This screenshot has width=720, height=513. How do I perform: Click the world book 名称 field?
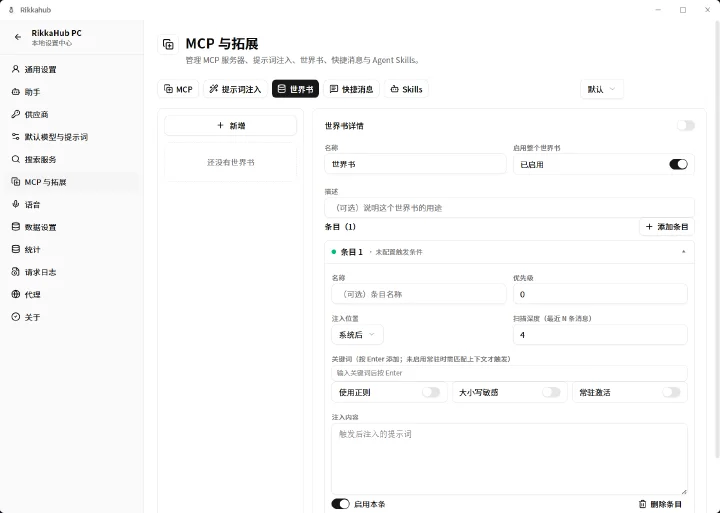click(415, 164)
